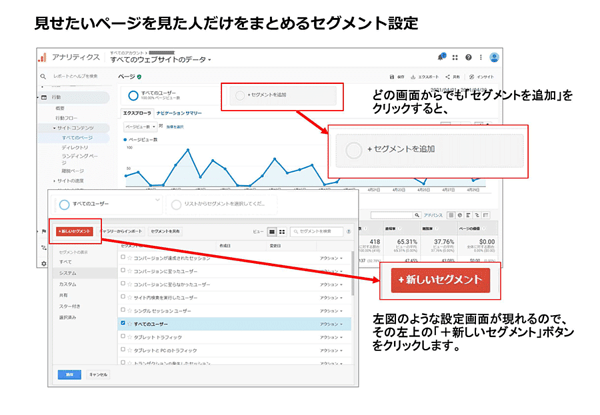Click the account avatar in the header
600x415 pixels.
click(494, 57)
